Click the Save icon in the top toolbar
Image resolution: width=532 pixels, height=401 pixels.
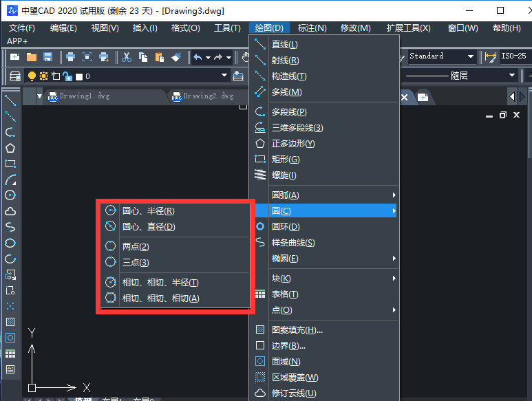[x=47, y=56]
